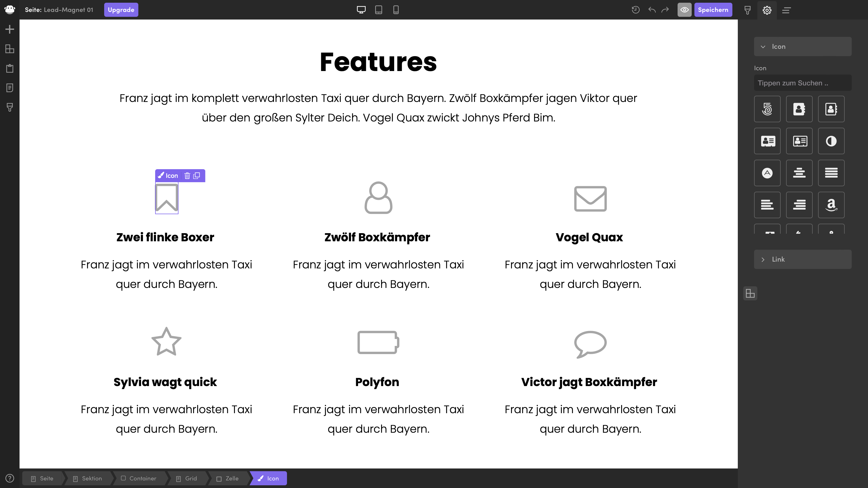Select the align left icon

click(x=767, y=205)
